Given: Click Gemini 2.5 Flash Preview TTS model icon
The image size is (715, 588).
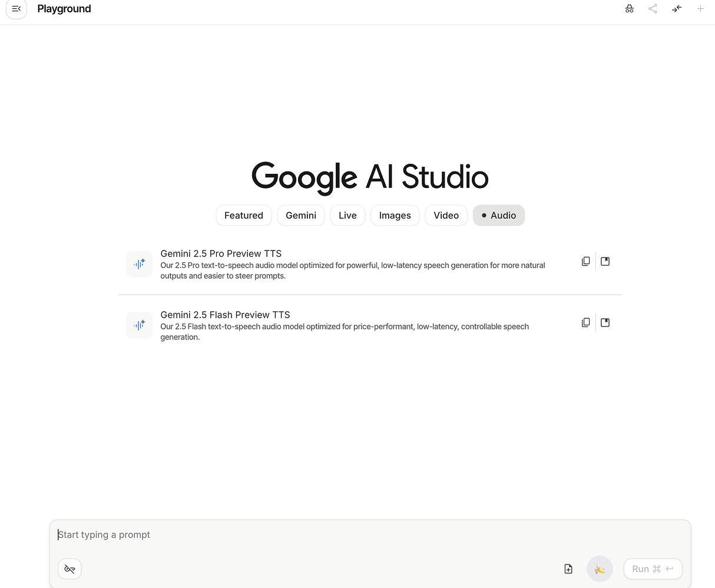Looking at the screenshot, I should pyautogui.click(x=140, y=325).
